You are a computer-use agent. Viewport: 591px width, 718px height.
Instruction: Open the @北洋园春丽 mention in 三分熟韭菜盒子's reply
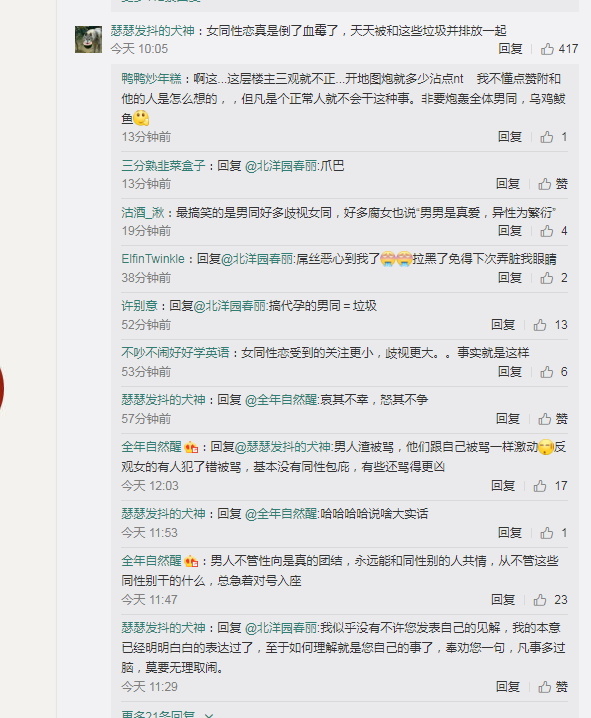(x=281, y=166)
